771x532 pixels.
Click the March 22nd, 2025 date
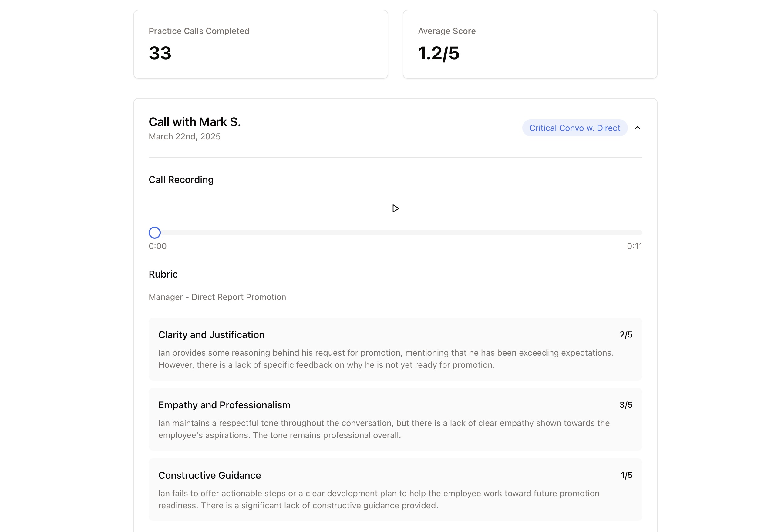184,136
